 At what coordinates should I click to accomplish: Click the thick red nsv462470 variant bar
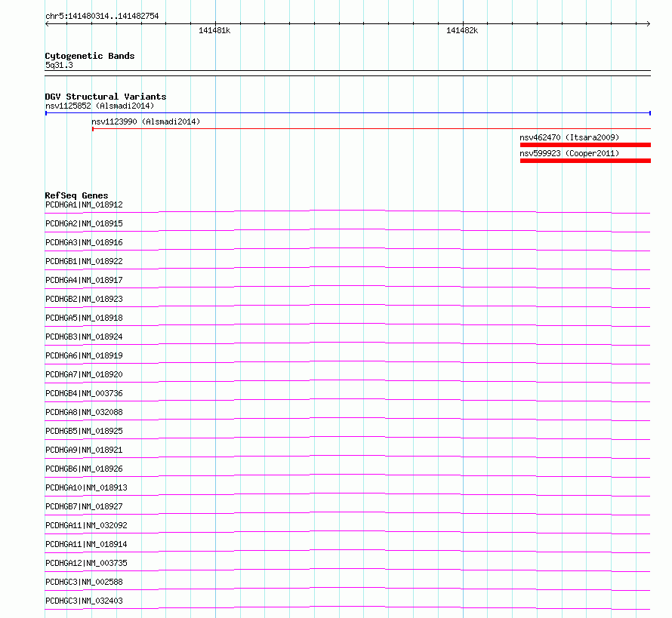585,145
